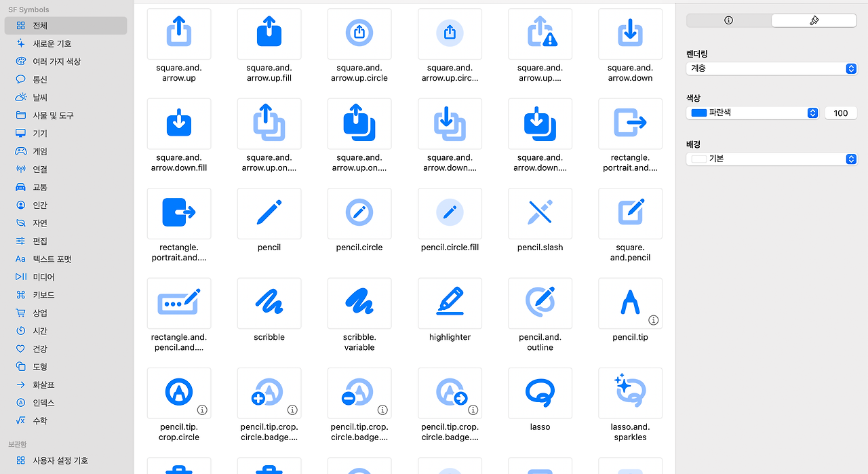This screenshot has height=474, width=868.
Task: Open the 기기 category
Action: coord(66,134)
